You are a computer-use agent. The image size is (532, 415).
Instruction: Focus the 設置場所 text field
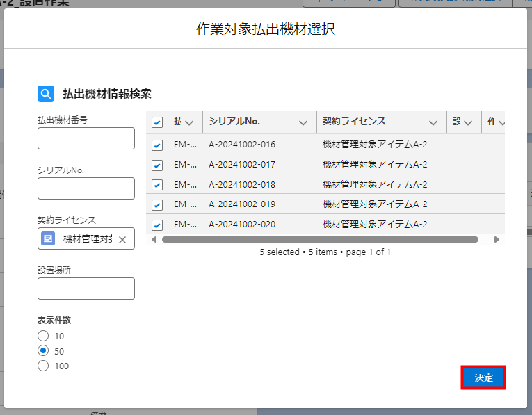pos(86,288)
